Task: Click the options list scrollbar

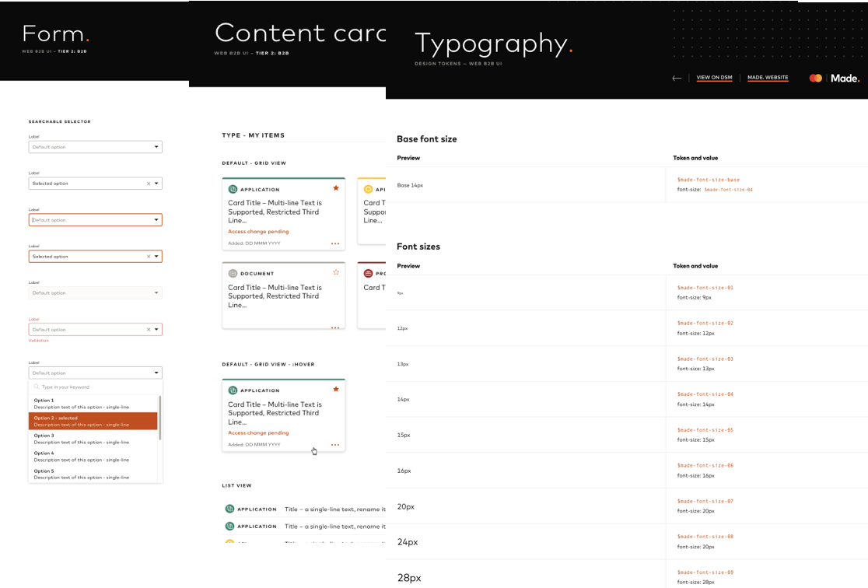Action: 160,418
